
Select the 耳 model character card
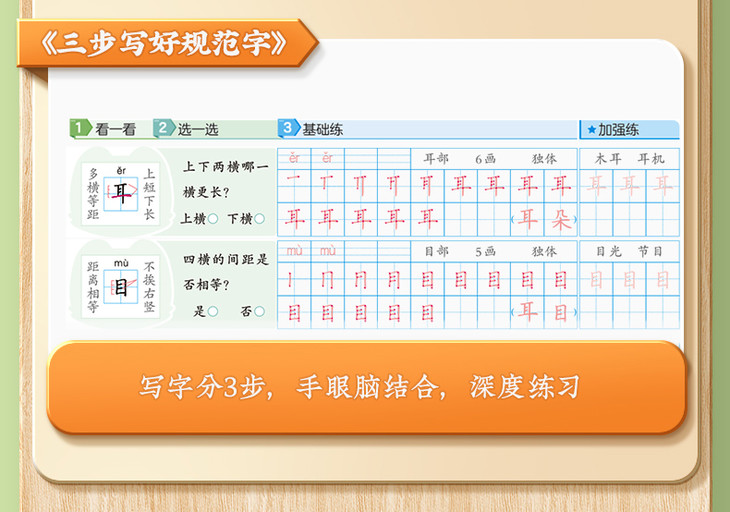tap(121, 193)
